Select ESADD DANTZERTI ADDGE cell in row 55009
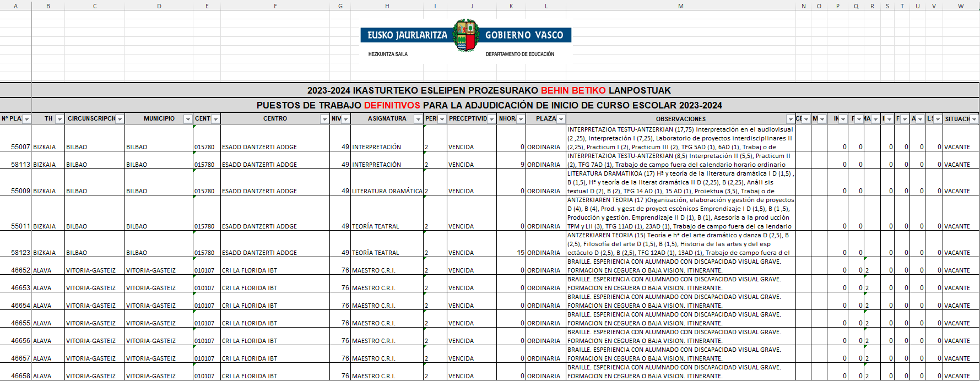The image size is (980, 381). [x=275, y=182]
